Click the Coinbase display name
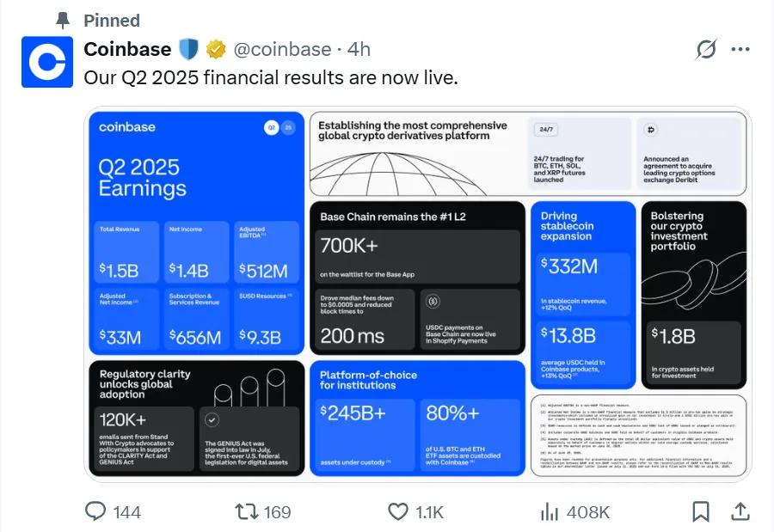This screenshot has height=532, width=774. (127, 50)
